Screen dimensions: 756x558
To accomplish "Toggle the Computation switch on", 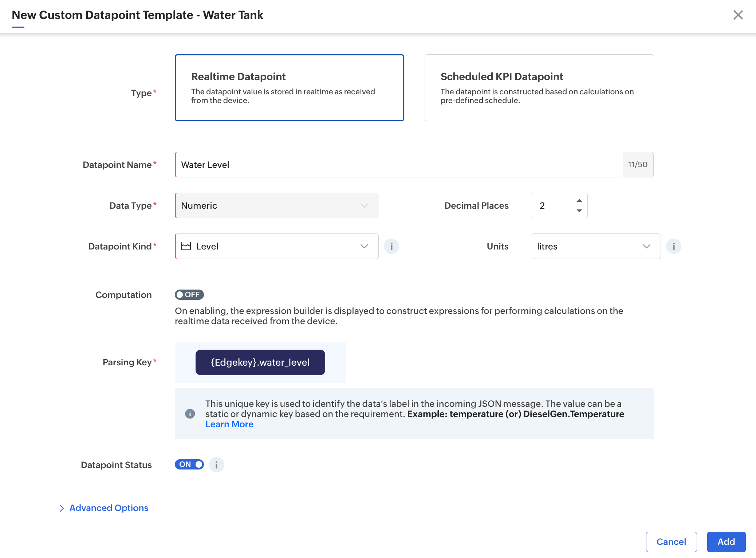I will [x=189, y=295].
